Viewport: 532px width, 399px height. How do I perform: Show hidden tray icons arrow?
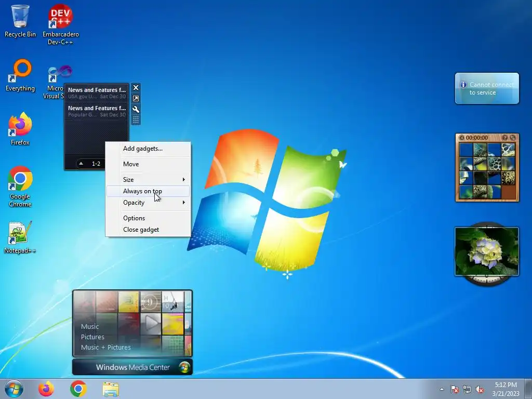tap(442, 389)
